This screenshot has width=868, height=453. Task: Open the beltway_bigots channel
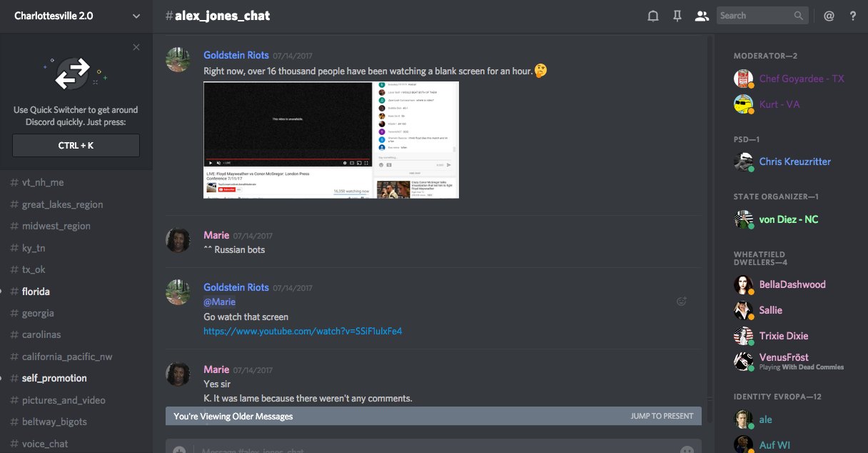[54, 422]
